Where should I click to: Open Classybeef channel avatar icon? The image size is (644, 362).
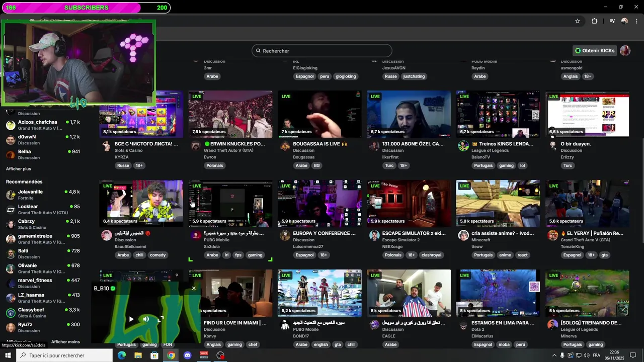point(11,313)
